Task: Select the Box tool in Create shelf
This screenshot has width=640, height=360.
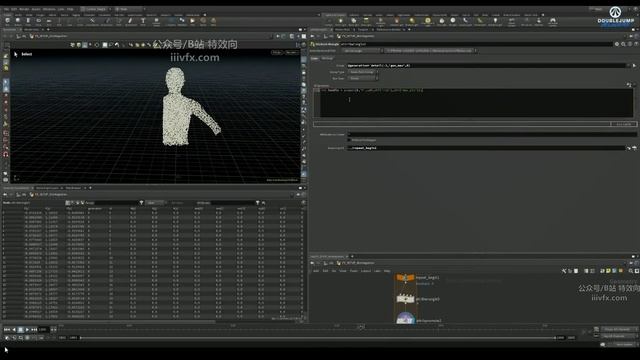Action: [x=7, y=21]
